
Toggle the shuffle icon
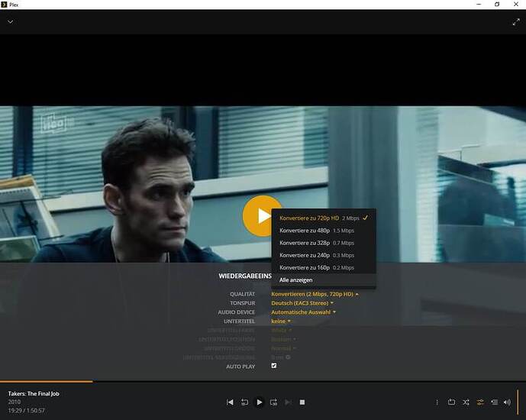(x=466, y=402)
